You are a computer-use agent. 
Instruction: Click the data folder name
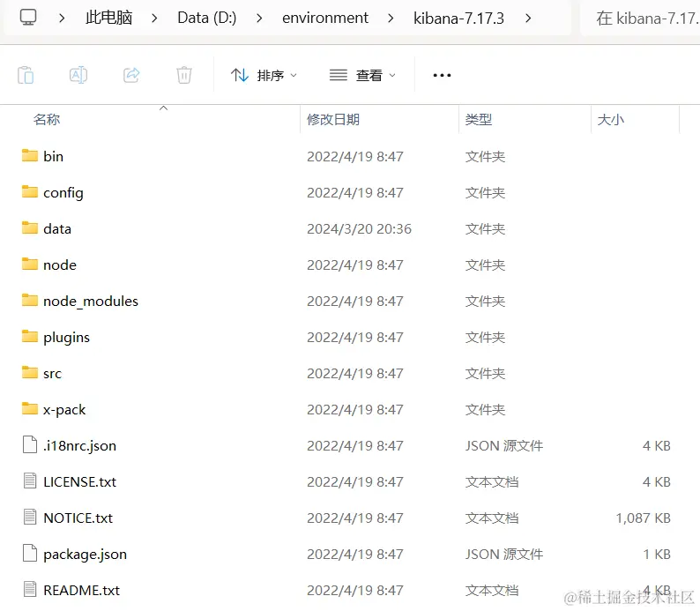(x=57, y=229)
